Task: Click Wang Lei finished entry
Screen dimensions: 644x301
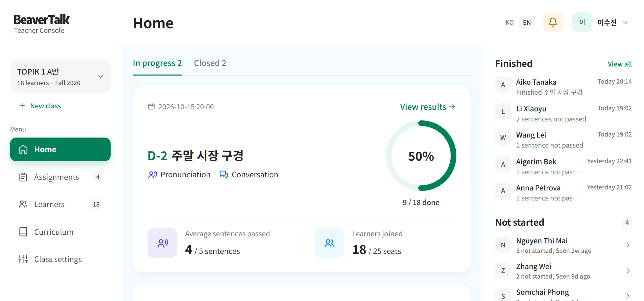Action: pyautogui.click(x=563, y=140)
